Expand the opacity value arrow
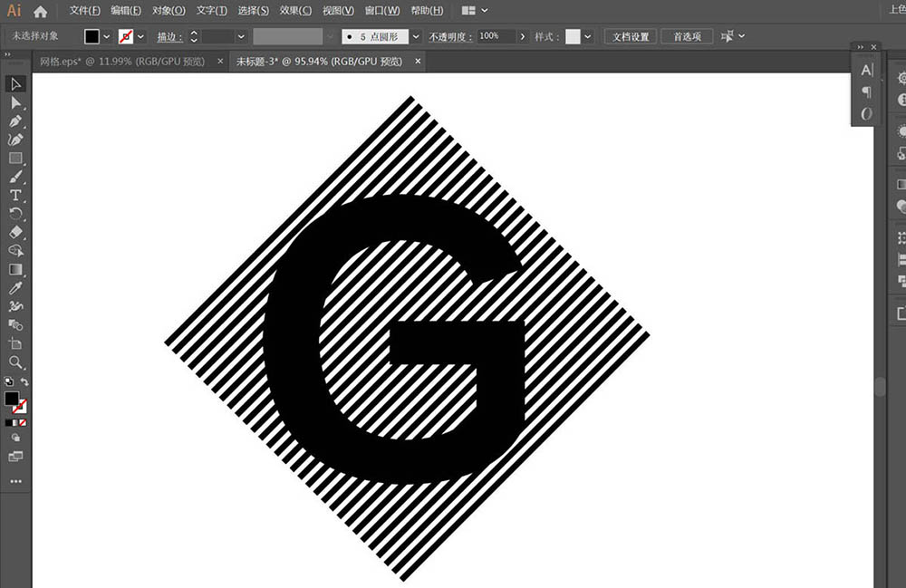Image resolution: width=906 pixels, height=588 pixels. (x=523, y=36)
